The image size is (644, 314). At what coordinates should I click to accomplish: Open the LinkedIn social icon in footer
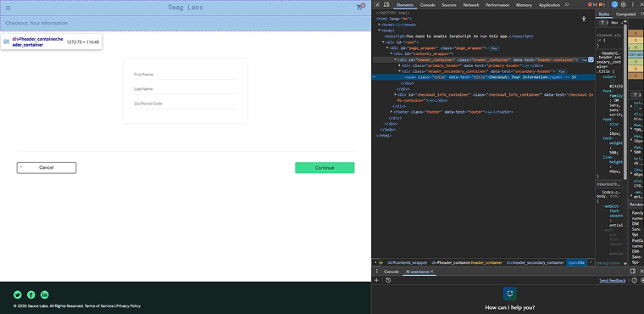pos(45,294)
